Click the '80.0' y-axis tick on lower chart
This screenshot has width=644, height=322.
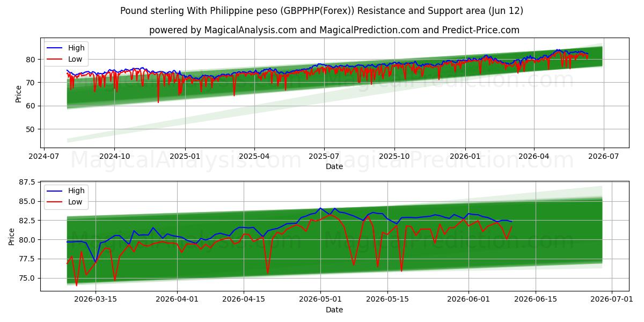28,240
